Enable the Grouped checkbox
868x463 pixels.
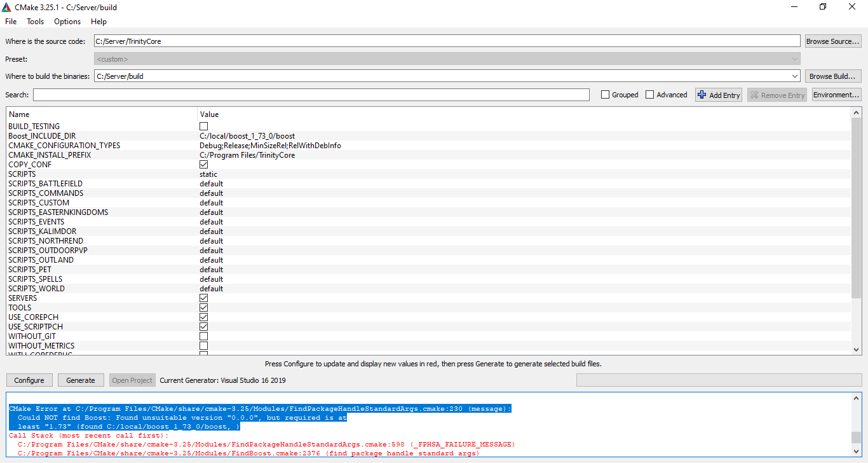(x=606, y=95)
